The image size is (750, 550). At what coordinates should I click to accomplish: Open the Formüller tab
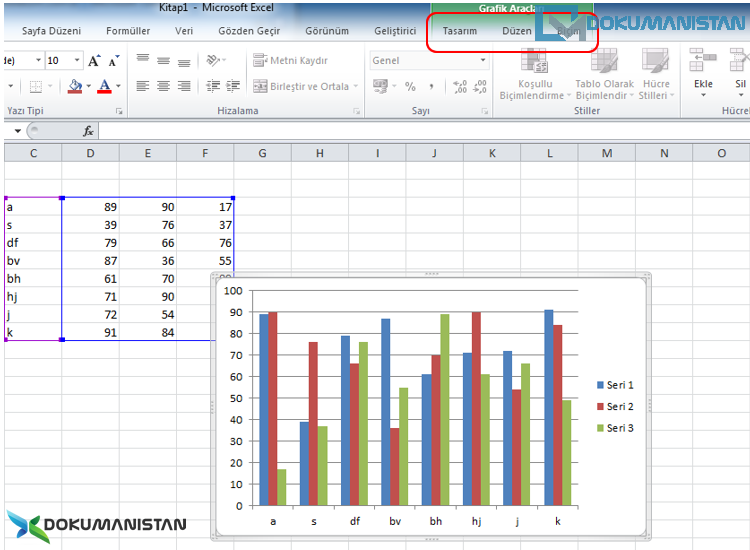coord(128,31)
